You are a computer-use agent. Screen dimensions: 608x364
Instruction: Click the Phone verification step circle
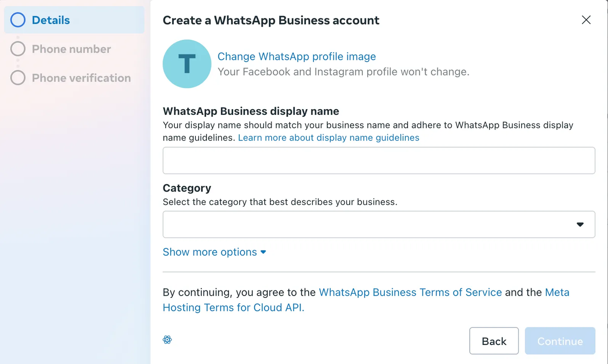point(18,78)
